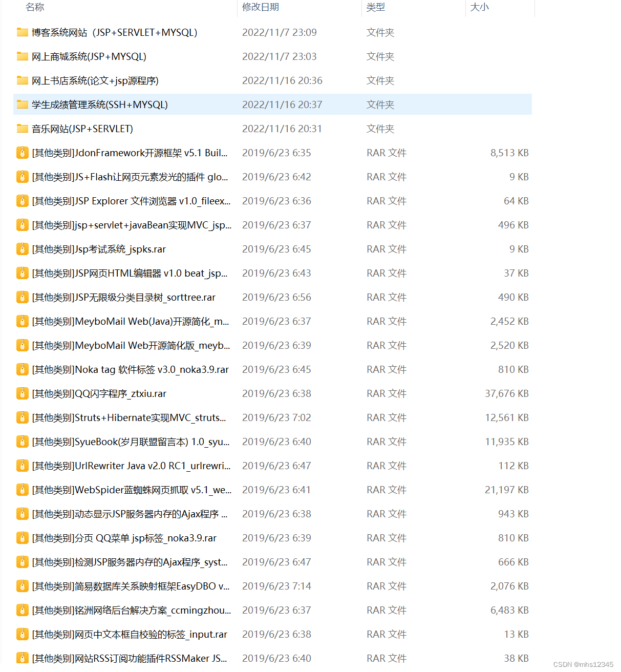Image resolution: width=621 pixels, height=672 pixels.
Task: Select file name QQ闪字程序_ztxiu.rar
Action: [99, 393]
